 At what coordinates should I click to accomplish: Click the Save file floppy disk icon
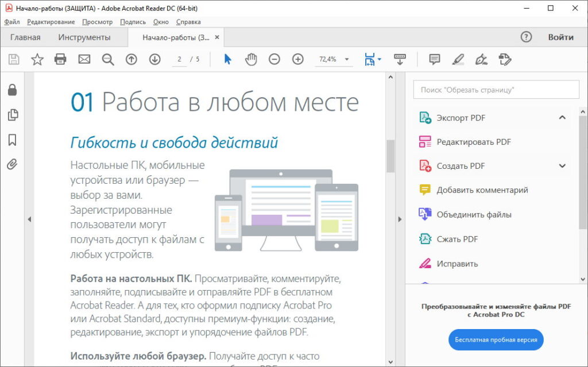[x=14, y=59]
